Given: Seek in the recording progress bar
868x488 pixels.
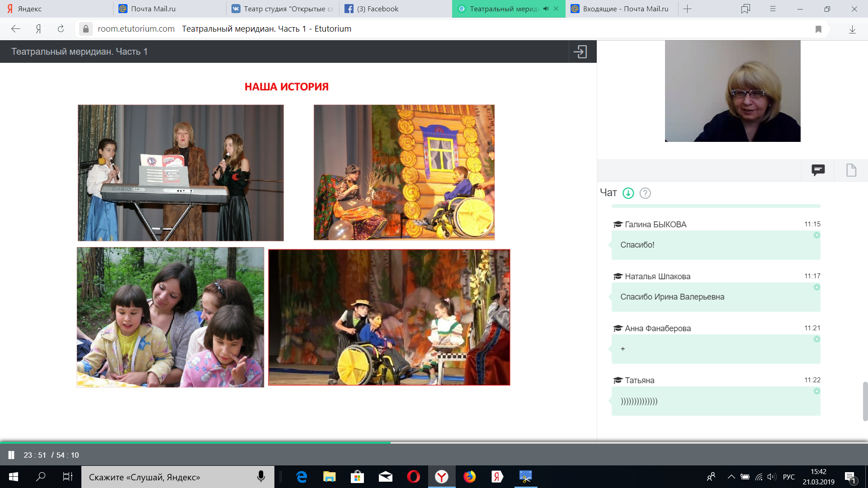Looking at the screenshot, I should (x=497, y=442).
